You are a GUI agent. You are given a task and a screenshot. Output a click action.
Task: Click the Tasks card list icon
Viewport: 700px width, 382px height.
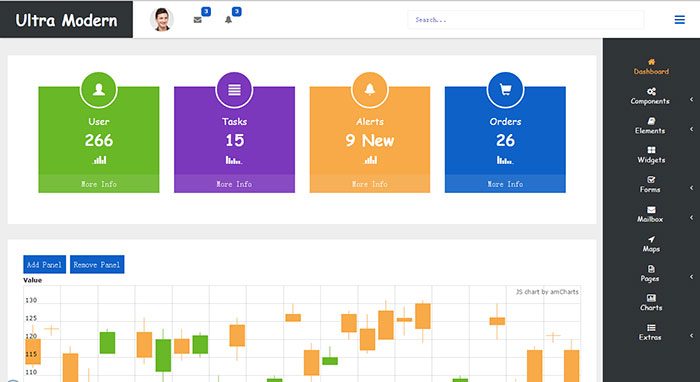[234, 90]
